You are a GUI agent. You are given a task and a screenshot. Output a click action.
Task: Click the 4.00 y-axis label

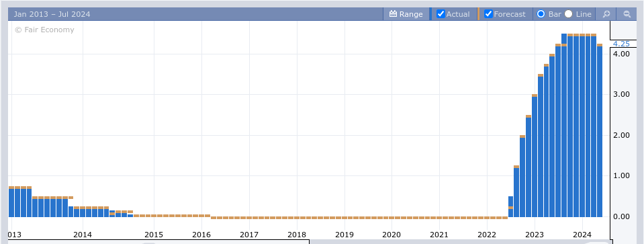tap(621, 54)
